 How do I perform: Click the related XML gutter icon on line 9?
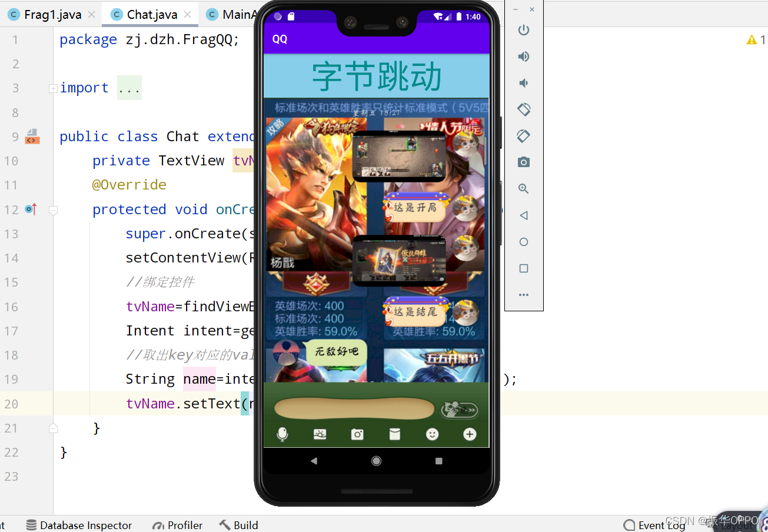32,137
